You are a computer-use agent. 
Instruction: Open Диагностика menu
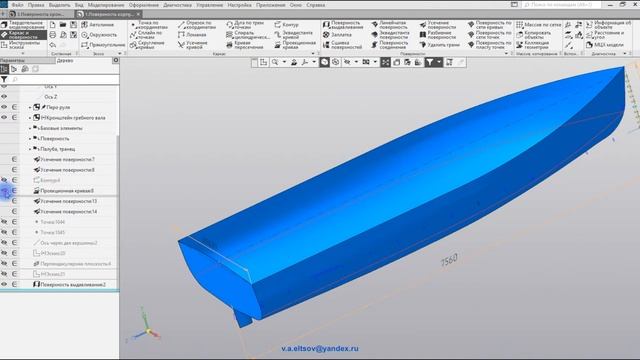178,5
